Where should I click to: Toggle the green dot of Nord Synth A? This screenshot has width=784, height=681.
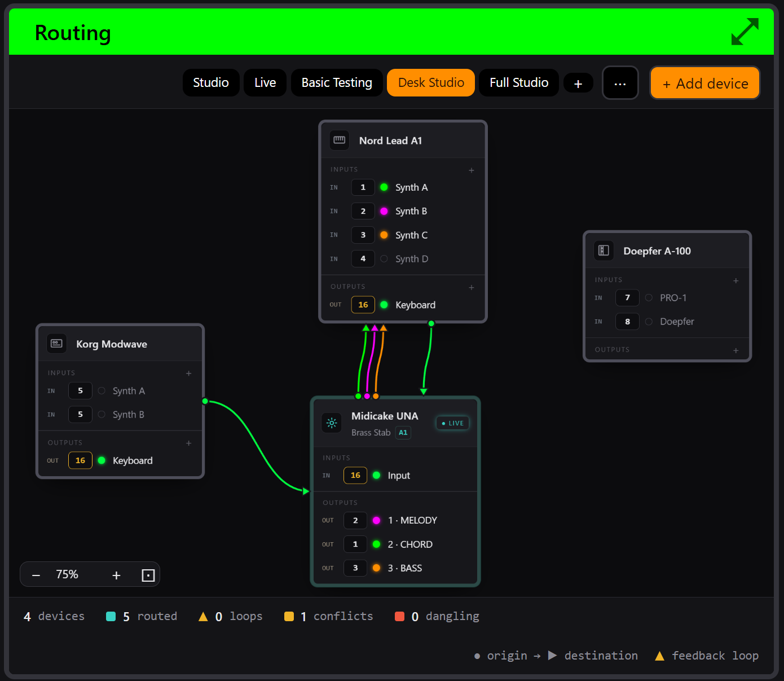point(384,187)
